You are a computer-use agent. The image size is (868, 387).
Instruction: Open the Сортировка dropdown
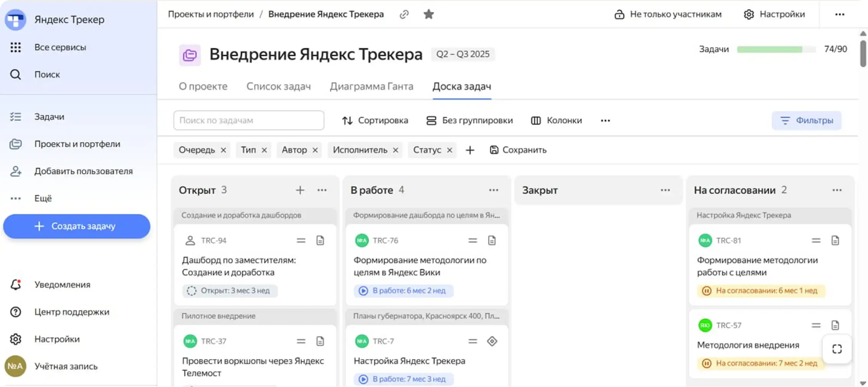375,121
